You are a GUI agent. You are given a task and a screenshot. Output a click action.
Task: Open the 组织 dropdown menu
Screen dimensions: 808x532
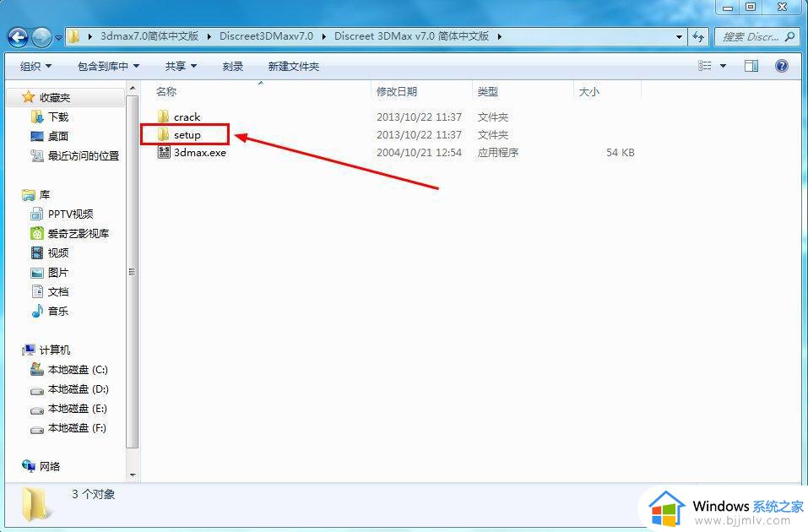[34, 66]
